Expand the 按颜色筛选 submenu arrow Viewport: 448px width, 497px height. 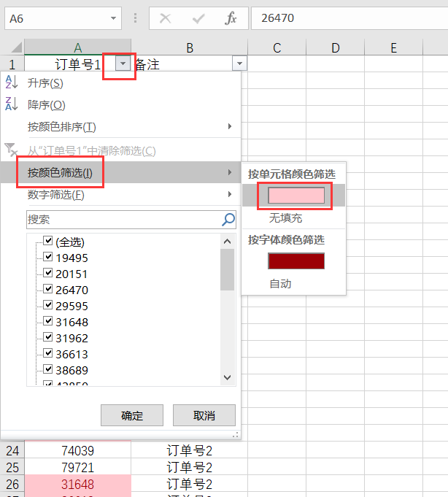coord(230,172)
